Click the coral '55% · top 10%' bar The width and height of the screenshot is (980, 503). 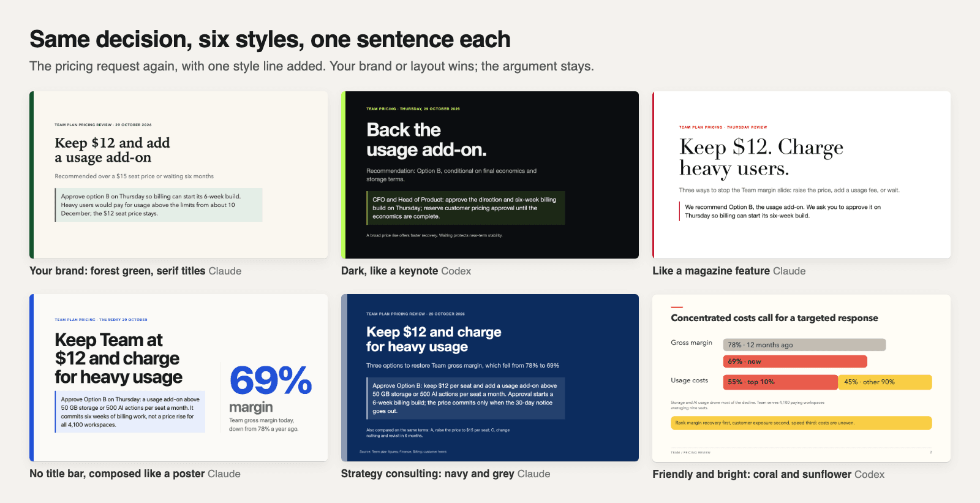780,382
